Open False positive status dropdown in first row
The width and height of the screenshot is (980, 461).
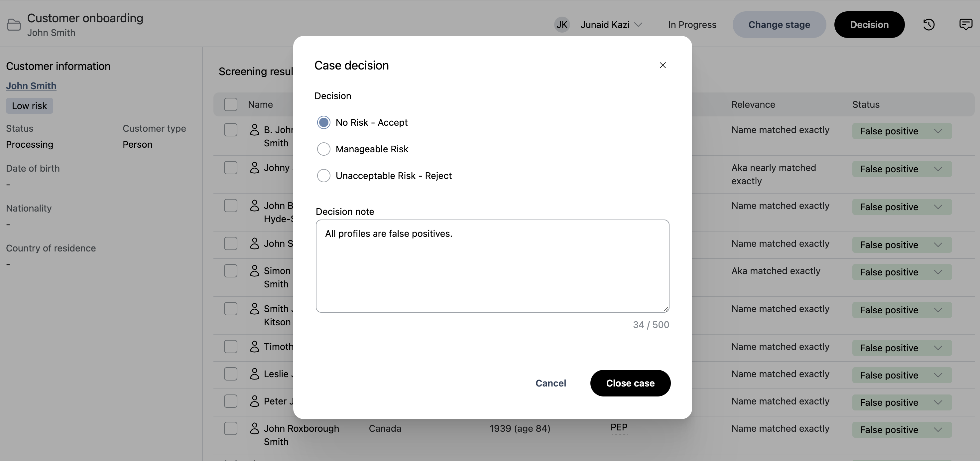[x=902, y=131]
